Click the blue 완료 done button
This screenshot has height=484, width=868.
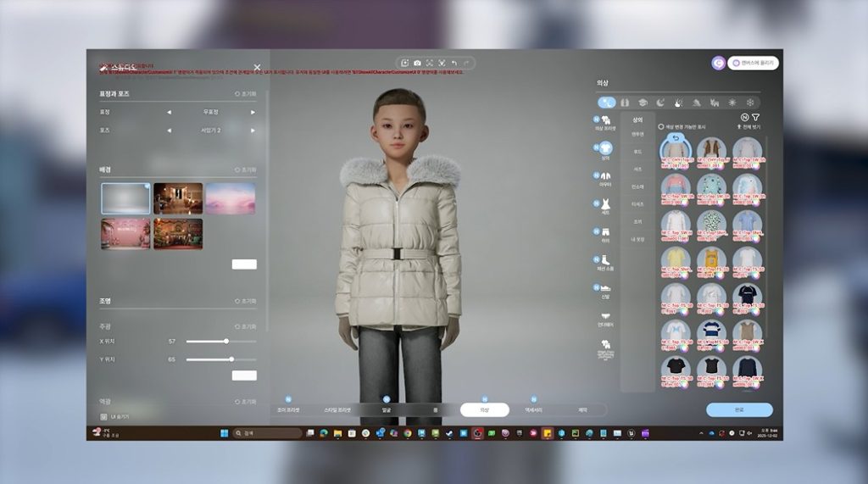point(739,409)
